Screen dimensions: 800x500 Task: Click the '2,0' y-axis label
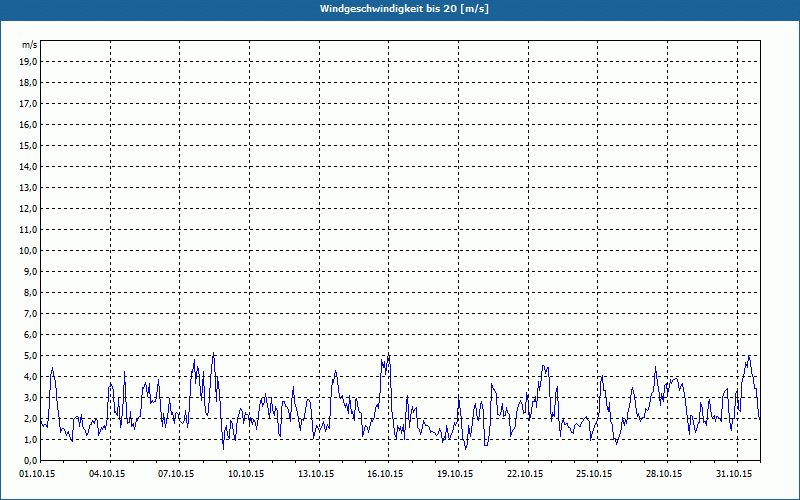(30, 418)
